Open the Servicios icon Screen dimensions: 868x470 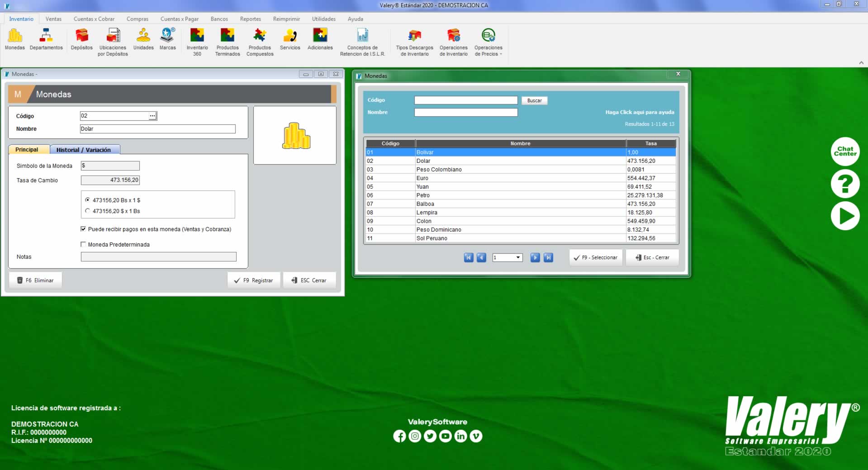[290, 39]
